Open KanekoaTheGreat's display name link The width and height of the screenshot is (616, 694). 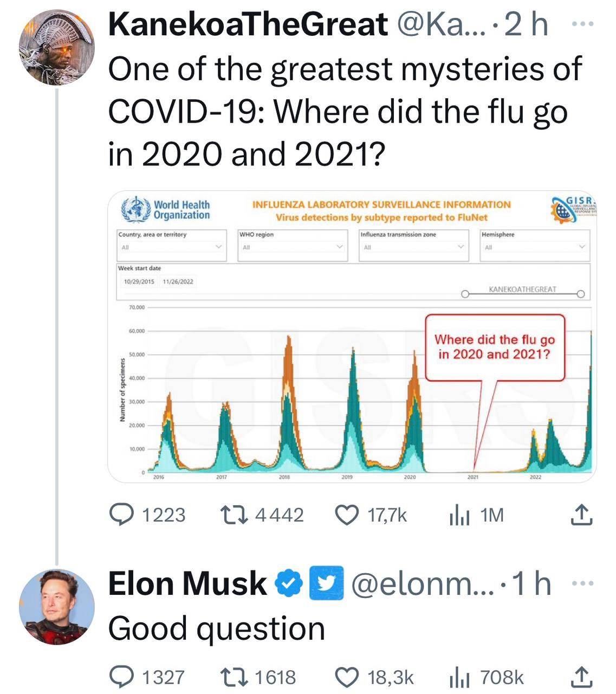click(x=248, y=24)
